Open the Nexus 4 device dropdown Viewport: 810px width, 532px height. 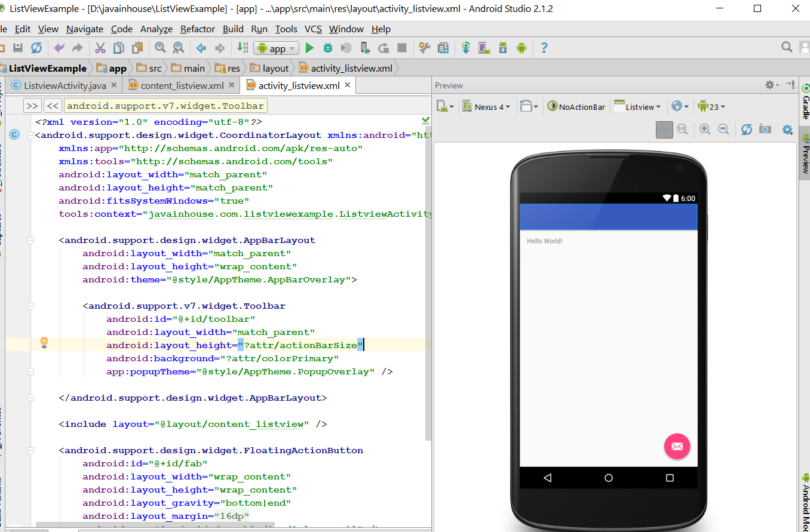pos(487,106)
